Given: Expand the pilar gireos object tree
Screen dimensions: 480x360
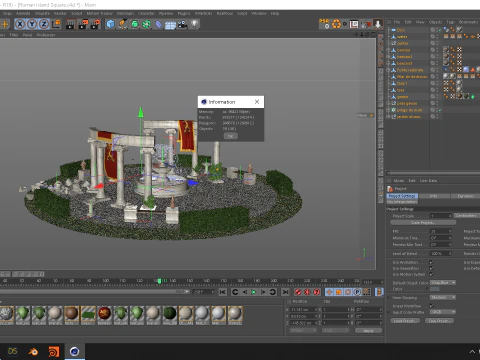Looking at the screenshot, I should [388, 103].
